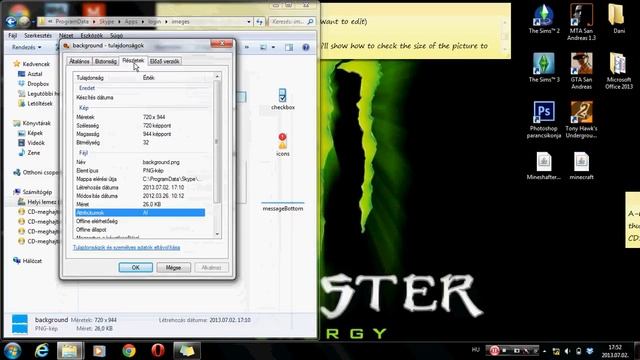640x360 pixels.
Task: Open the Fájl menu
Action: [x=12, y=36]
